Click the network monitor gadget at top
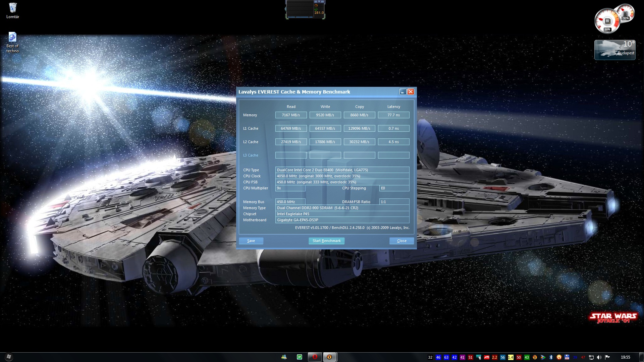Screen dimensions: 644x362 (305, 10)
